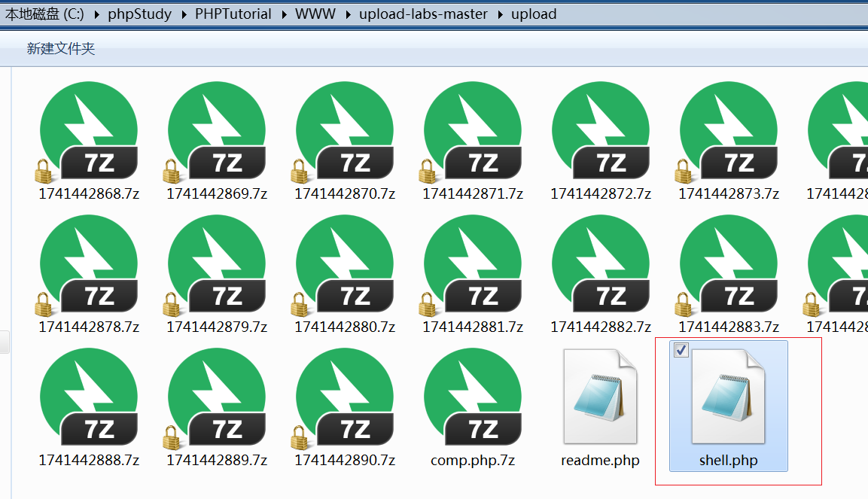The height and width of the screenshot is (499, 868).
Task: Select the shell.php notepad file icon
Action: 728,396
